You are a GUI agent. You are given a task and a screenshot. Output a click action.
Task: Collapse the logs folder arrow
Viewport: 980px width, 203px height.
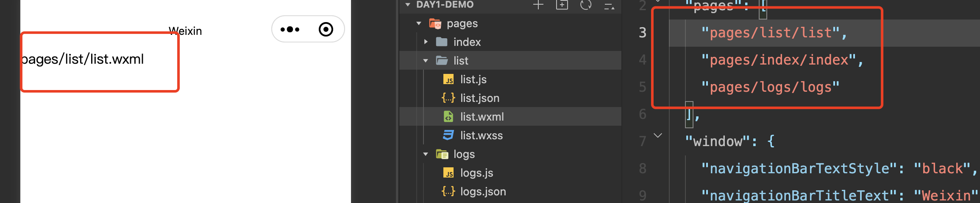point(426,154)
